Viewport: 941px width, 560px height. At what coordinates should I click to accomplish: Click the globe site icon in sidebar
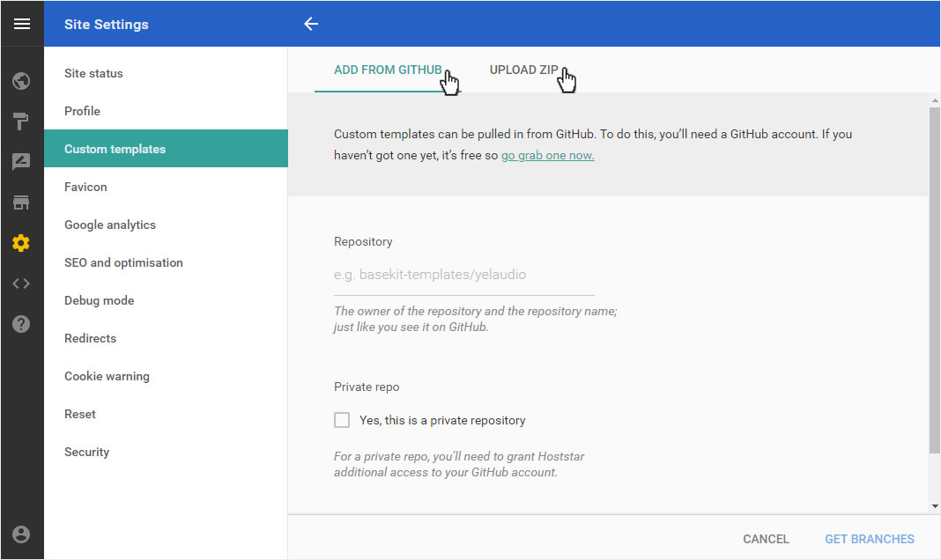[x=21, y=81]
